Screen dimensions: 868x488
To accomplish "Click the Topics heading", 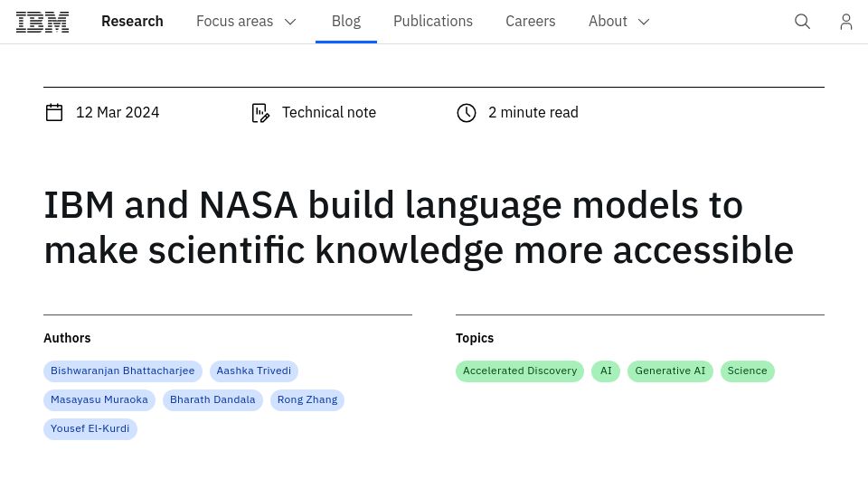I will point(475,338).
